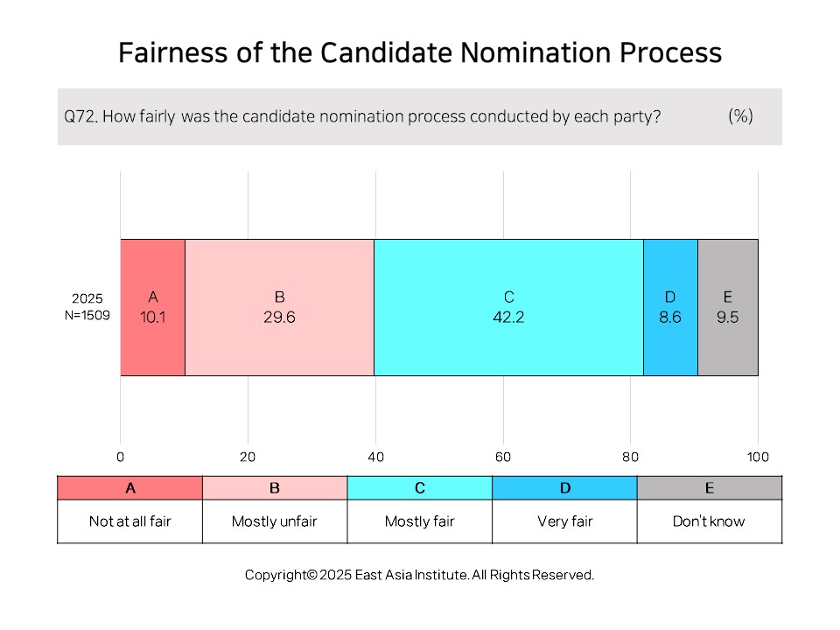
Task: Click legend color header D
Action: click(x=564, y=488)
